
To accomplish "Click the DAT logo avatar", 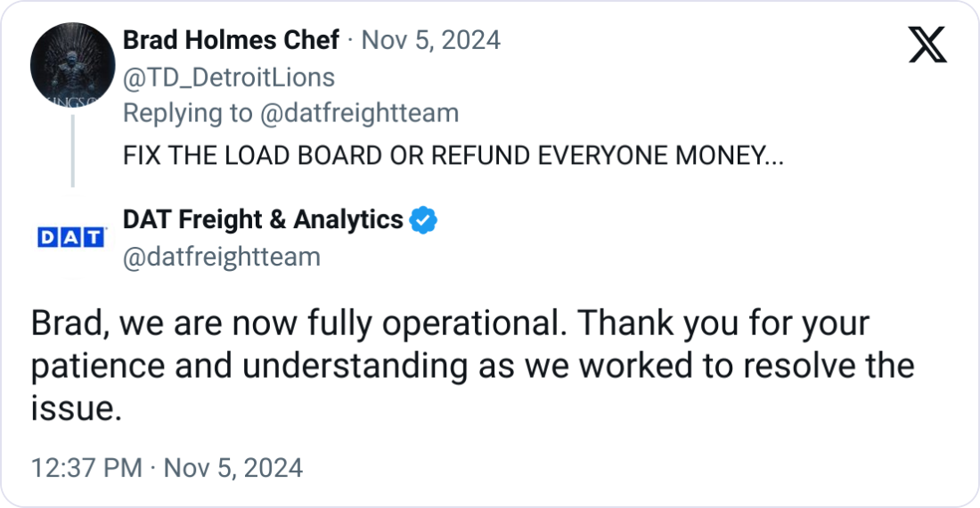I will 72,237.
